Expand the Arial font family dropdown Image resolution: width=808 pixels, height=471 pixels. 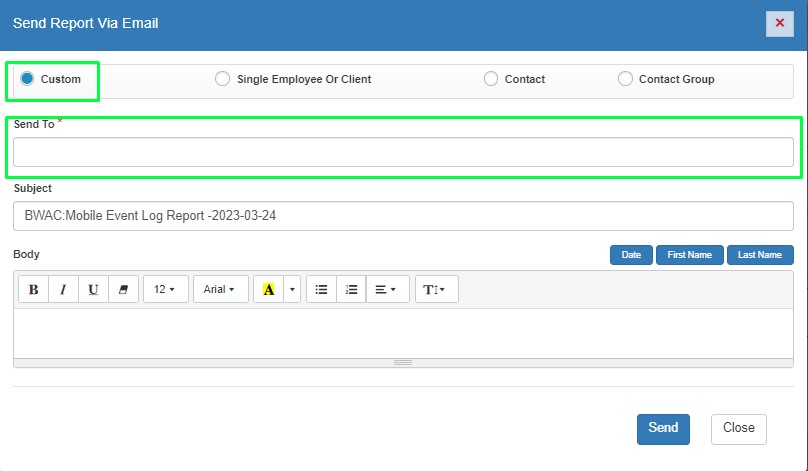220,289
